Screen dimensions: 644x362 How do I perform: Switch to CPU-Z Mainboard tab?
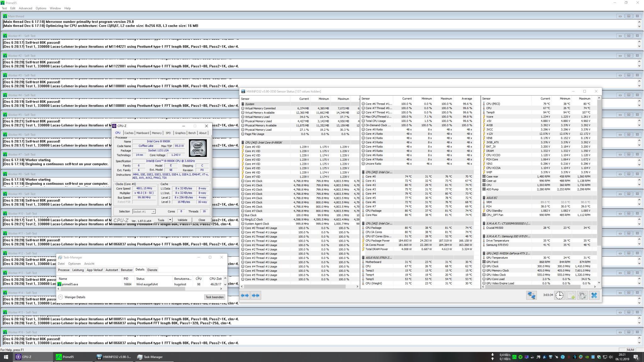pyautogui.click(x=142, y=133)
